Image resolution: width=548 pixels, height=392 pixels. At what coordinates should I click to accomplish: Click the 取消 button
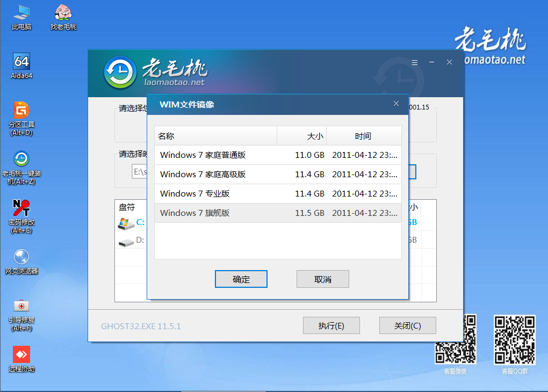[322, 279]
